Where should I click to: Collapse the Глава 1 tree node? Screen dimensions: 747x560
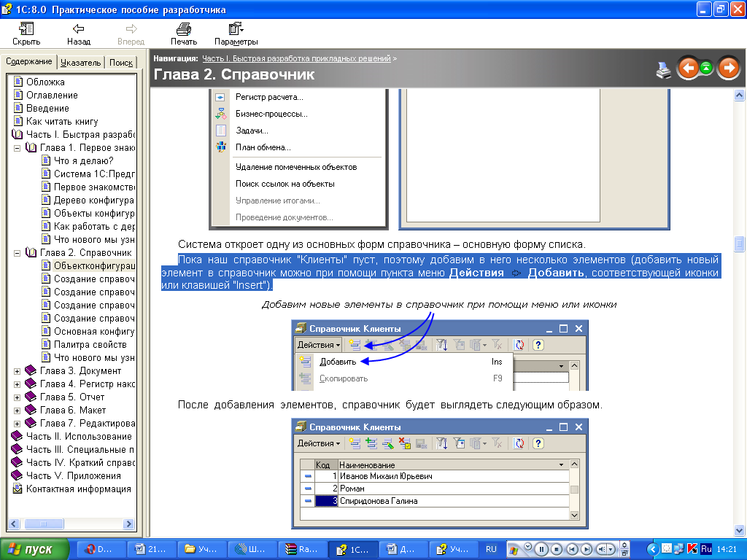pyautogui.click(x=18, y=148)
